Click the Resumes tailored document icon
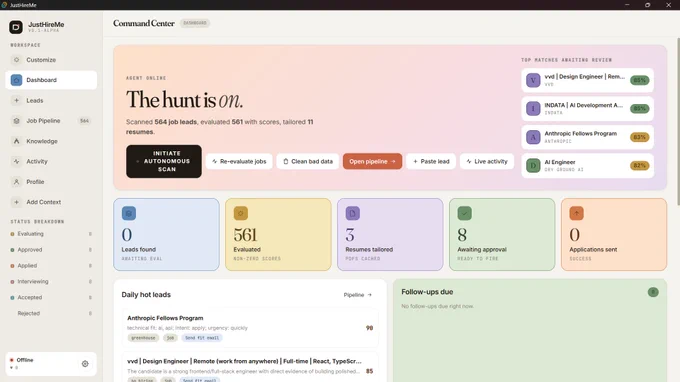The width and height of the screenshot is (680, 382). point(353,213)
